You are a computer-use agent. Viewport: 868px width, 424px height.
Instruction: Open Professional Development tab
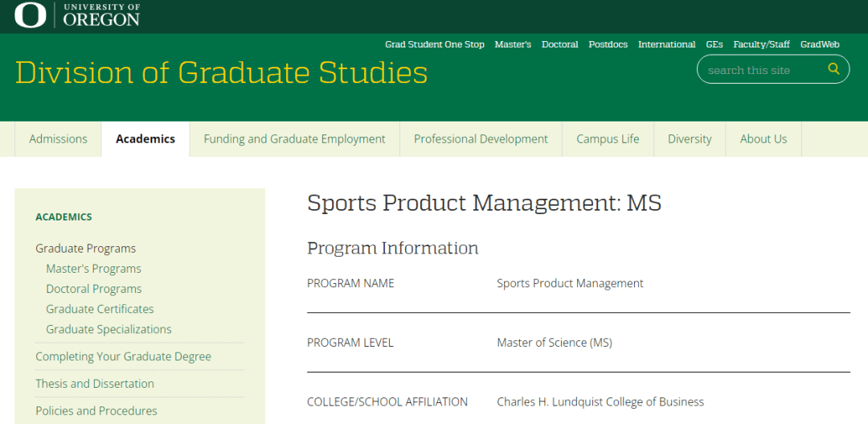481,139
